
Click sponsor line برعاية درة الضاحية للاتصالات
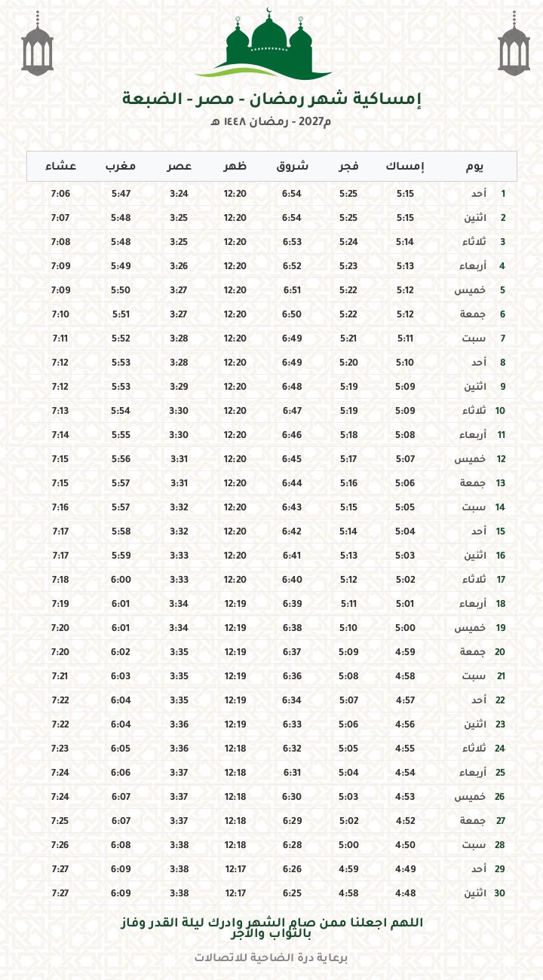(x=271, y=958)
